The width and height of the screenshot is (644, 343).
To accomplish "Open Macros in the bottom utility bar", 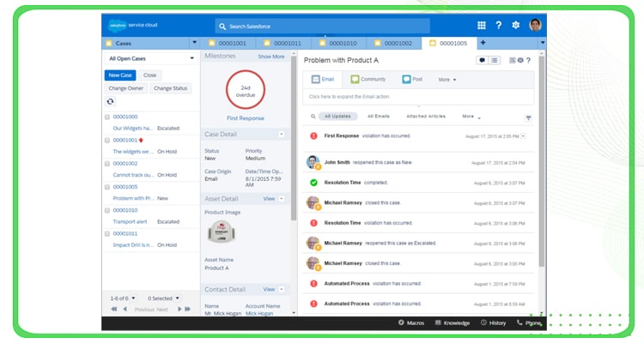I will (x=412, y=323).
